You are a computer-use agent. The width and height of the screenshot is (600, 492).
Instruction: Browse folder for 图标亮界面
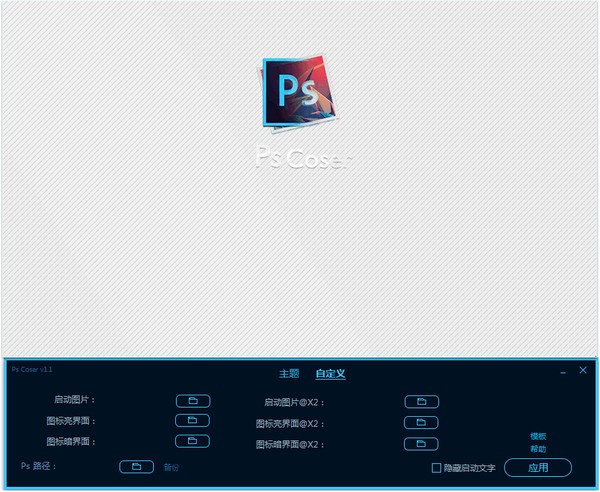[192, 420]
